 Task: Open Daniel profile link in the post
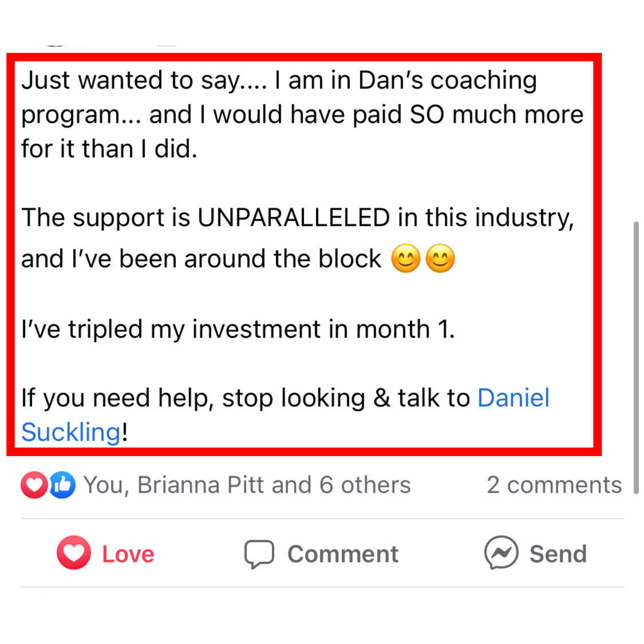tap(513, 398)
